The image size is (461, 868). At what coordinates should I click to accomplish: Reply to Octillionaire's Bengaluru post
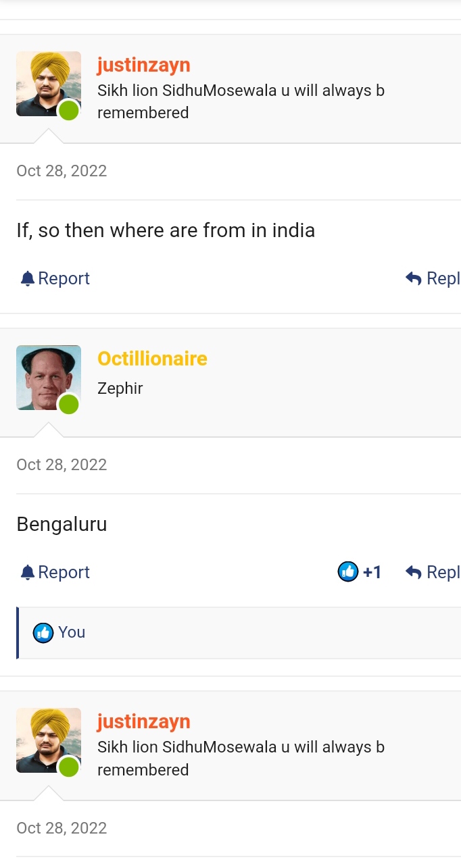coord(433,572)
